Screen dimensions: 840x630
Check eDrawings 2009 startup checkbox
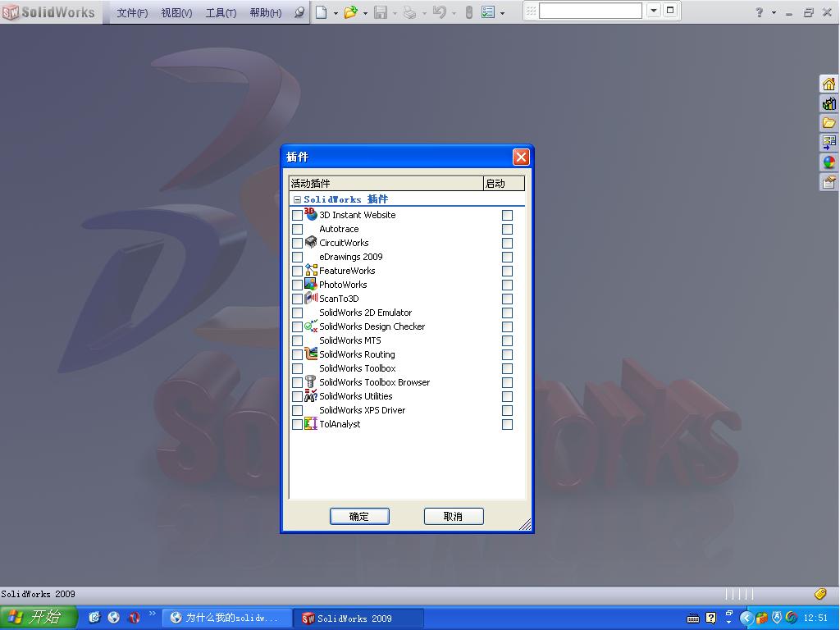[507, 257]
